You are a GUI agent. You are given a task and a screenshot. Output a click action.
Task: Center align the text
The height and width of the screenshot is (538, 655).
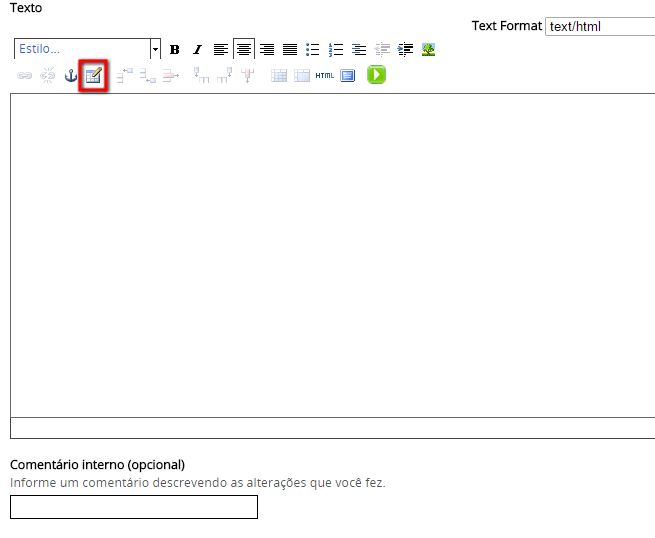point(244,50)
